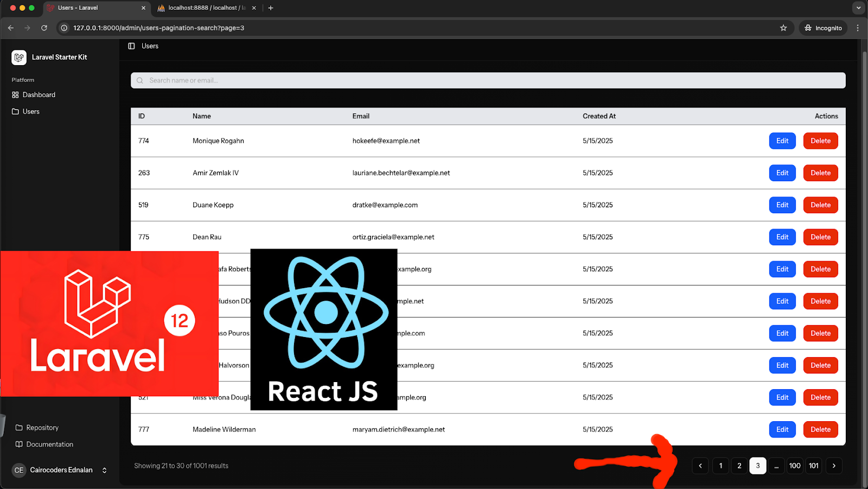Focus the Search name or email field
The height and width of the screenshot is (489, 868).
click(x=488, y=80)
